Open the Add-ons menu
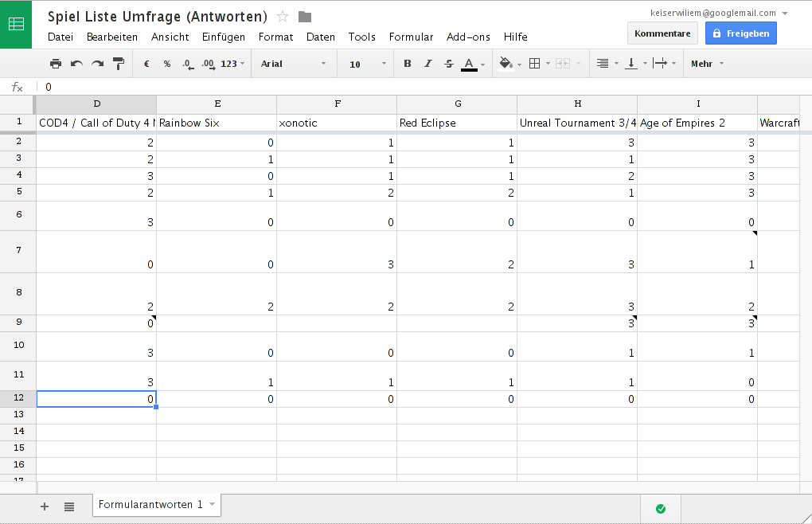This screenshot has height=524, width=812. 469,37
